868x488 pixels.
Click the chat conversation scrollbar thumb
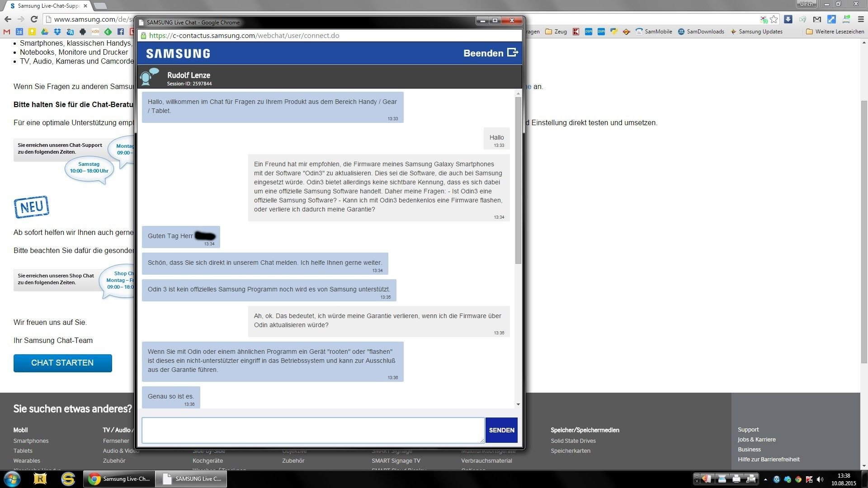tap(518, 181)
